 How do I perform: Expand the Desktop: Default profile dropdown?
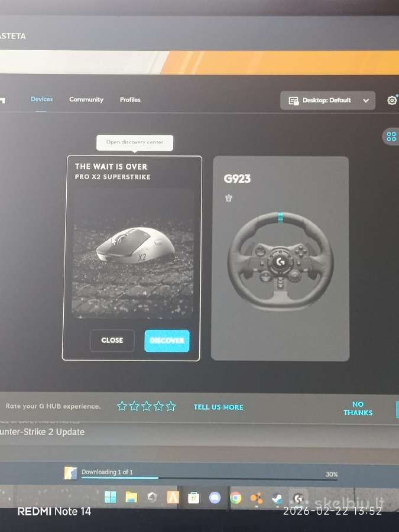(x=327, y=100)
